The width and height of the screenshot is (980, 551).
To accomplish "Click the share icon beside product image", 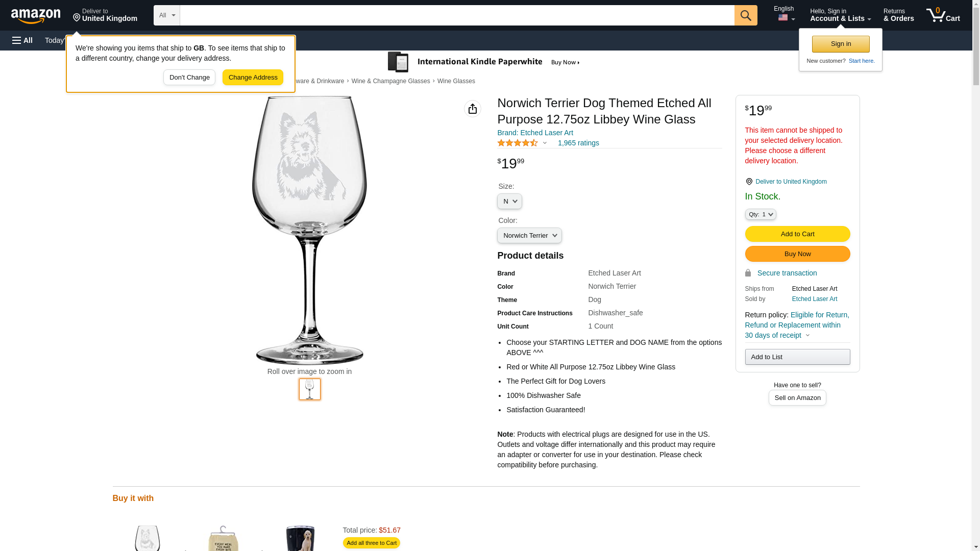I will point(473,109).
